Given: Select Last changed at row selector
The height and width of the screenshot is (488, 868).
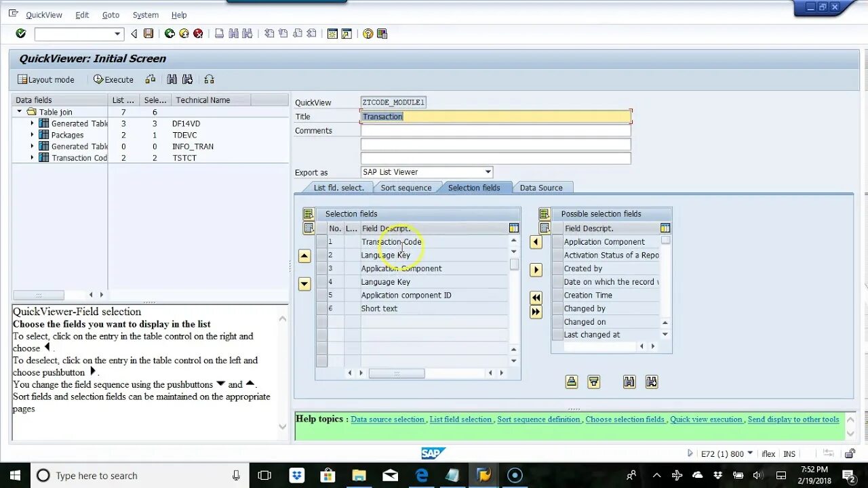Looking at the screenshot, I should click(x=557, y=335).
